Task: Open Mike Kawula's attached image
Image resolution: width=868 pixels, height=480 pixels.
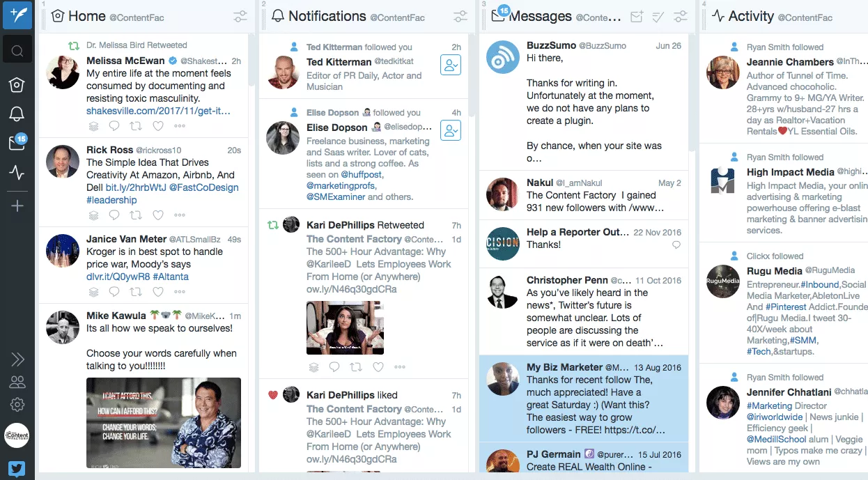Action: [163, 424]
